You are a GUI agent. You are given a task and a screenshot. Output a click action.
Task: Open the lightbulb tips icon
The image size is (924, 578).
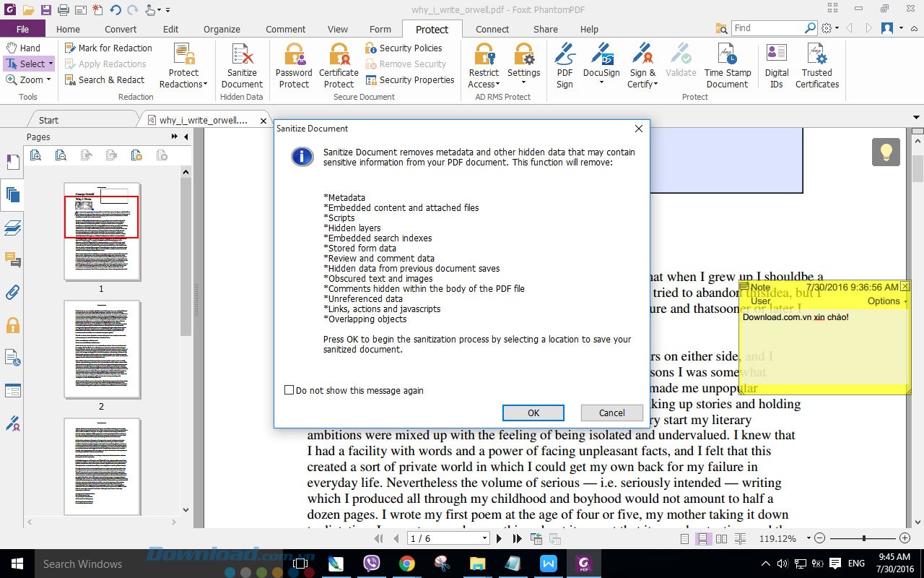(x=886, y=152)
